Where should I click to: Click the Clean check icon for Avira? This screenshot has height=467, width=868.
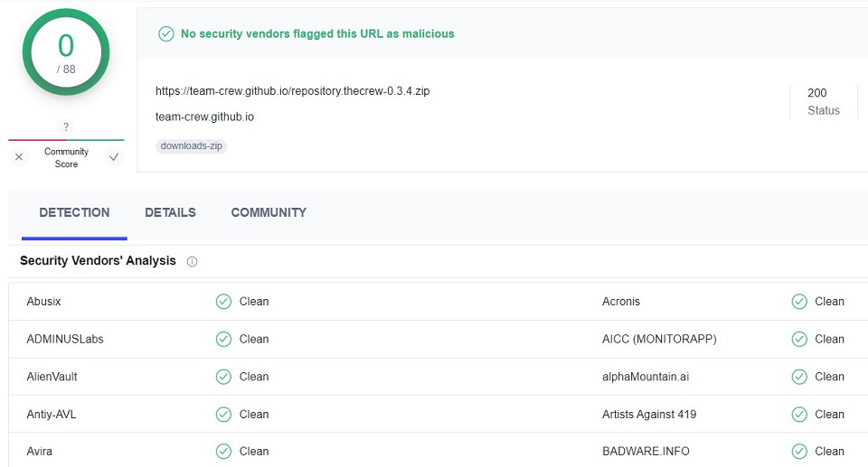(223, 452)
